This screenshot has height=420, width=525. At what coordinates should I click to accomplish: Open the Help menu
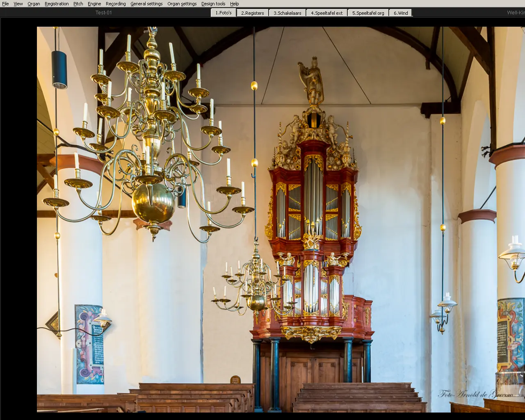tap(234, 4)
